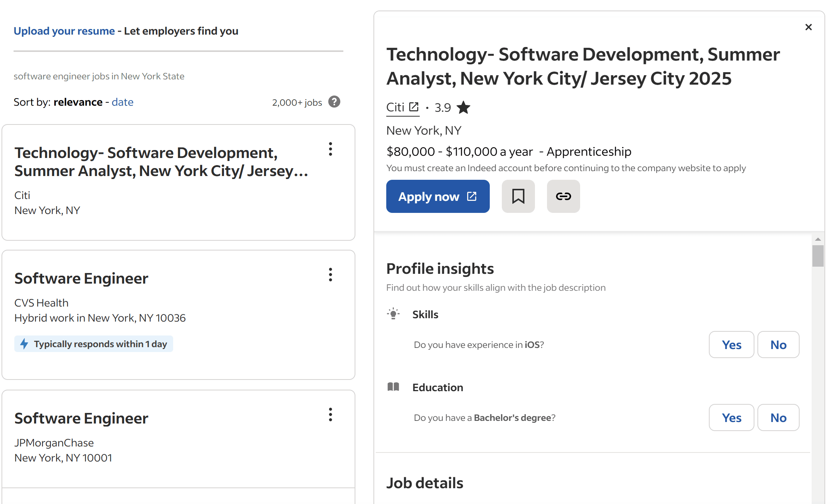This screenshot has height=504, width=838.
Task: Open help tooltip next to 2,000+ jobs
Action: coord(334,102)
